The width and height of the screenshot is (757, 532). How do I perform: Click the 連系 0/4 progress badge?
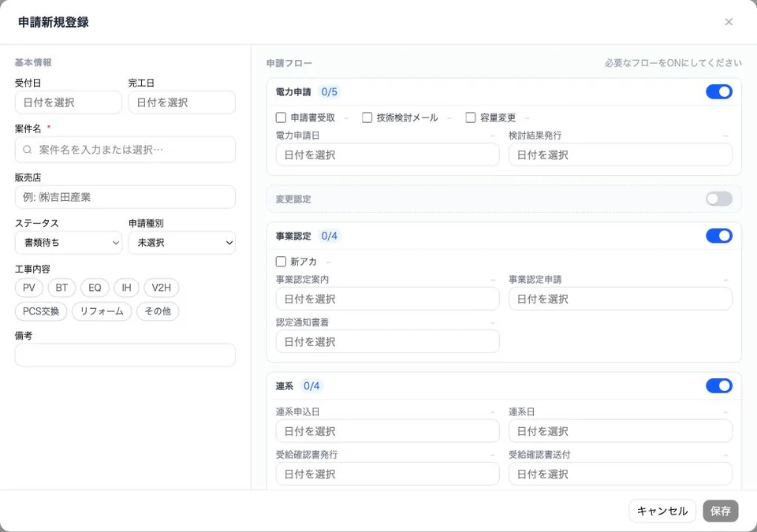[x=311, y=386]
